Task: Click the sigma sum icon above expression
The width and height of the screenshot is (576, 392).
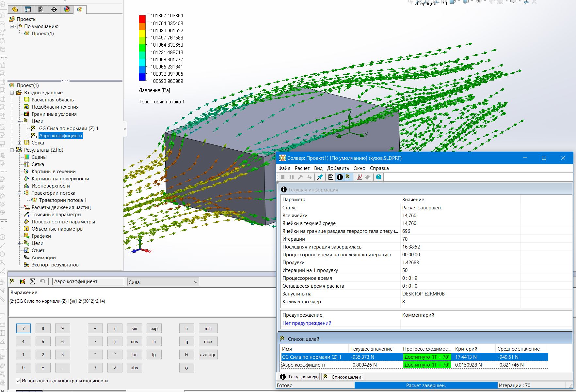Action: tap(32, 281)
